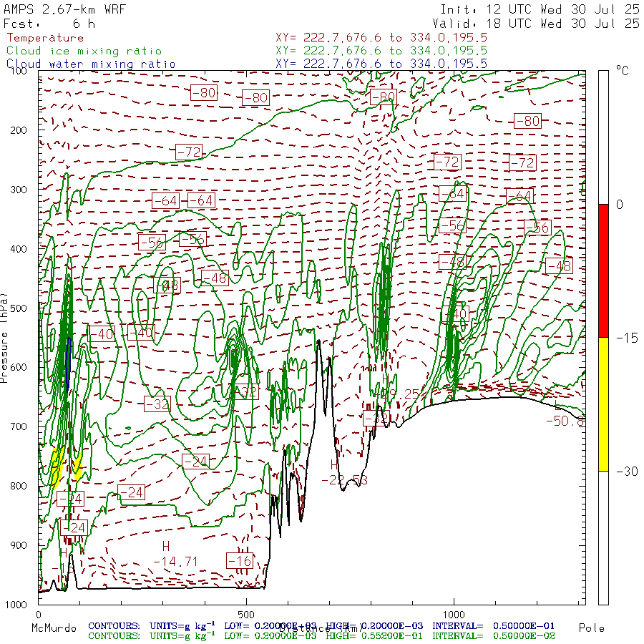
Task: Click the yellow segment of the temperature colorbar
Action: pyautogui.click(x=603, y=404)
